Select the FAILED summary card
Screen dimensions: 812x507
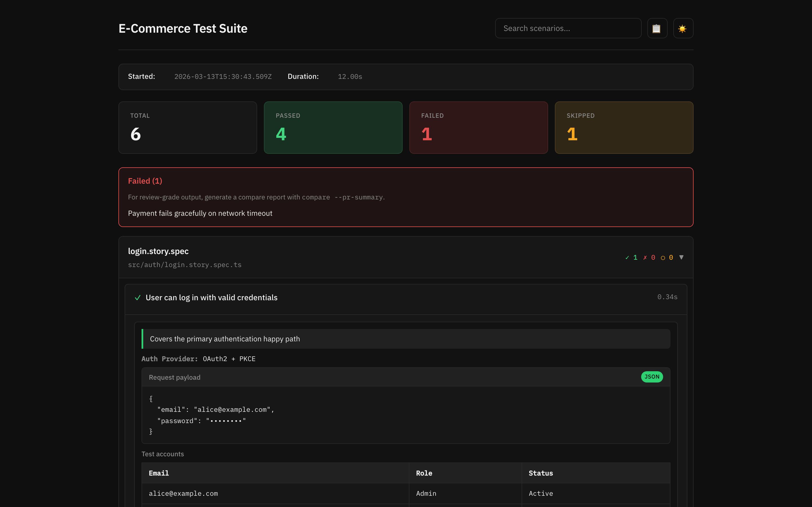point(478,127)
